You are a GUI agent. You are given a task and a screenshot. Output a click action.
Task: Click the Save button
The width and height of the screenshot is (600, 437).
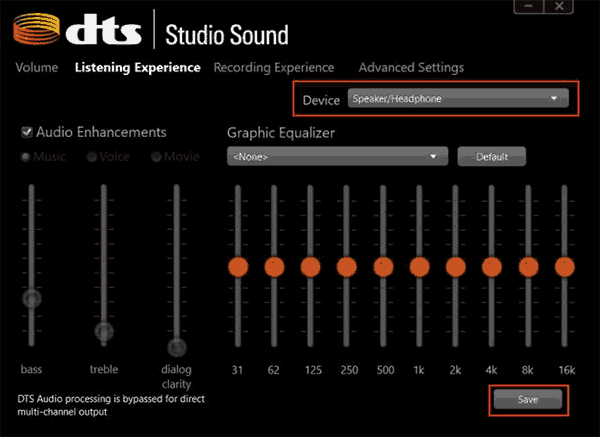pyautogui.click(x=528, y=399)
